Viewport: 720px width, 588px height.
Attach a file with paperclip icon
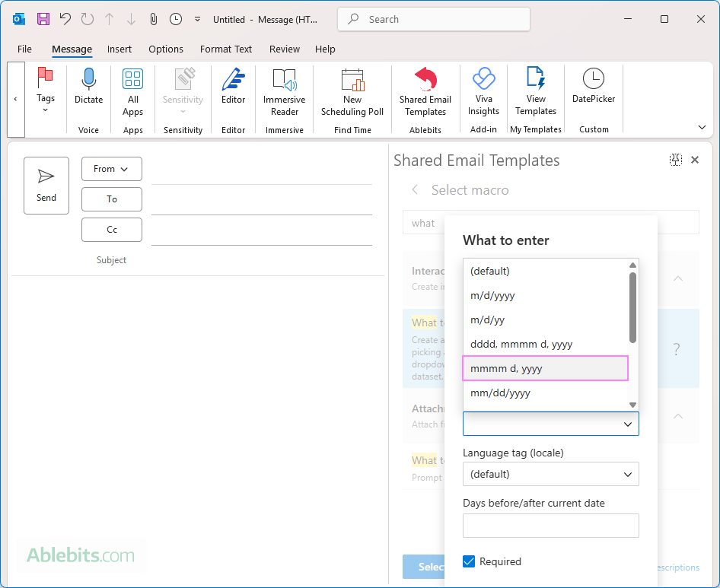pos(154,19)
